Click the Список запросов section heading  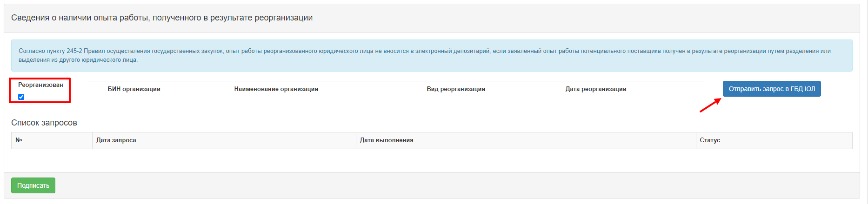44,123
